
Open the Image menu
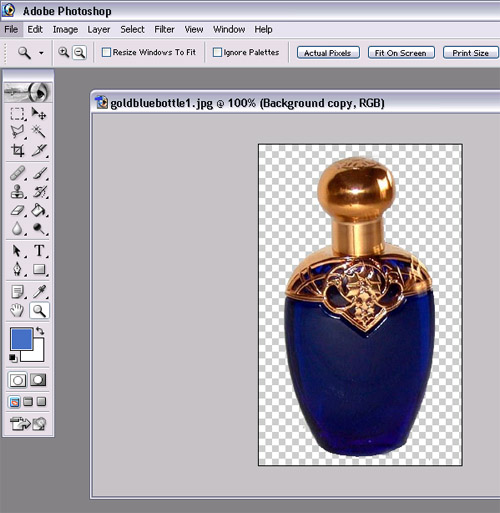coord(65,29)
